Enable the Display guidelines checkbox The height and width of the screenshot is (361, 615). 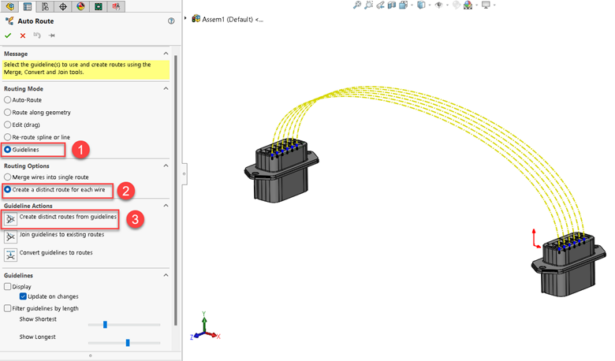tap(7, 287)
